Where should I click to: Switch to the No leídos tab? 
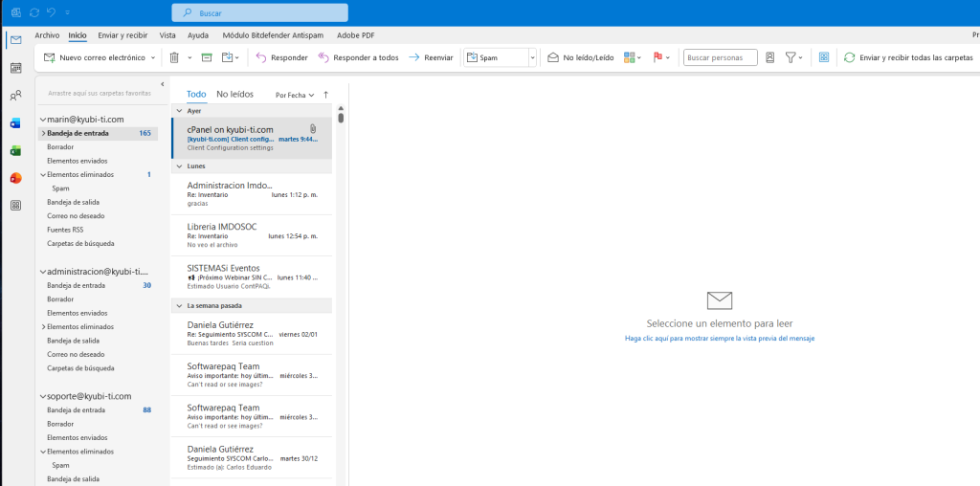click(234, 95)
